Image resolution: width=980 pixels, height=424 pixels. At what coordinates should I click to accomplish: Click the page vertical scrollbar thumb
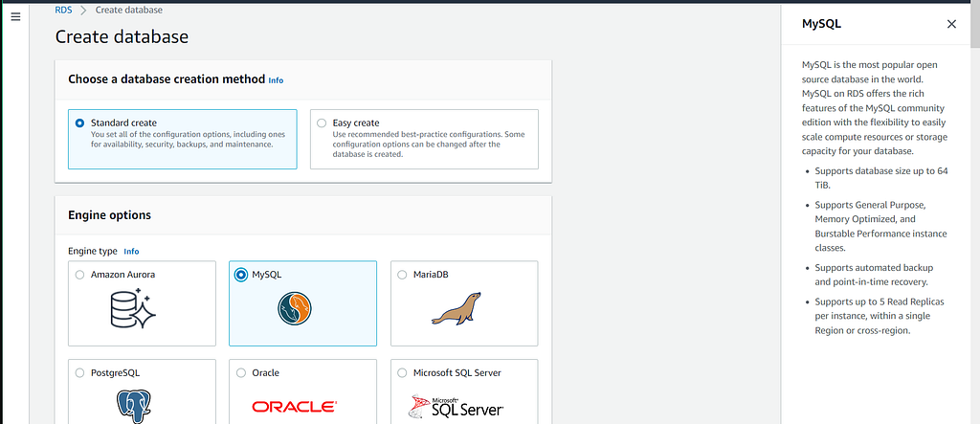coord(975,23)
